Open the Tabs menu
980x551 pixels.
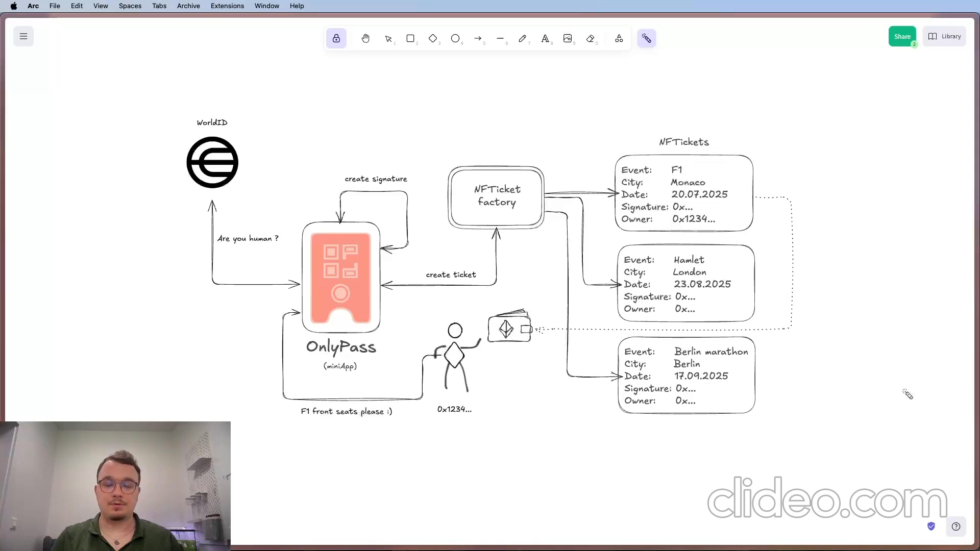pyautogui.click(x=159, y=6)
